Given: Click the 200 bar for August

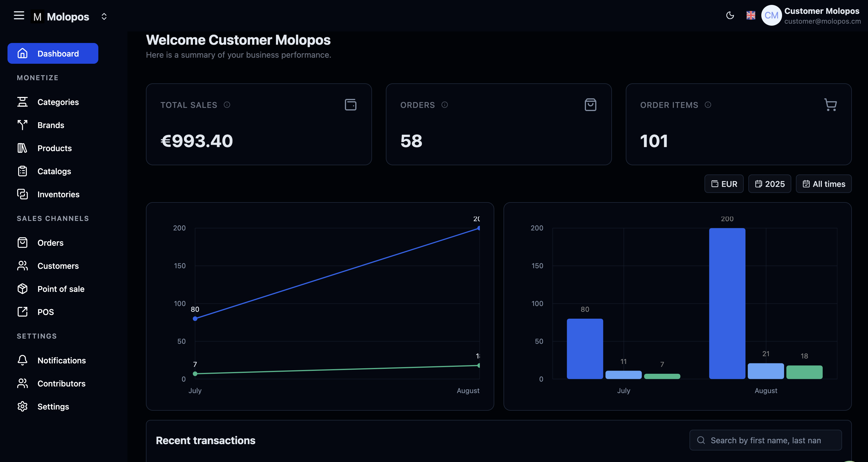Looking at the screenshot, I should tap(727, 303).
